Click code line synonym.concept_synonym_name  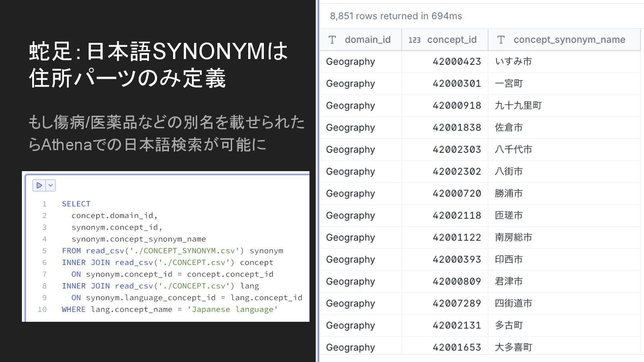click(x=139, y=239)
